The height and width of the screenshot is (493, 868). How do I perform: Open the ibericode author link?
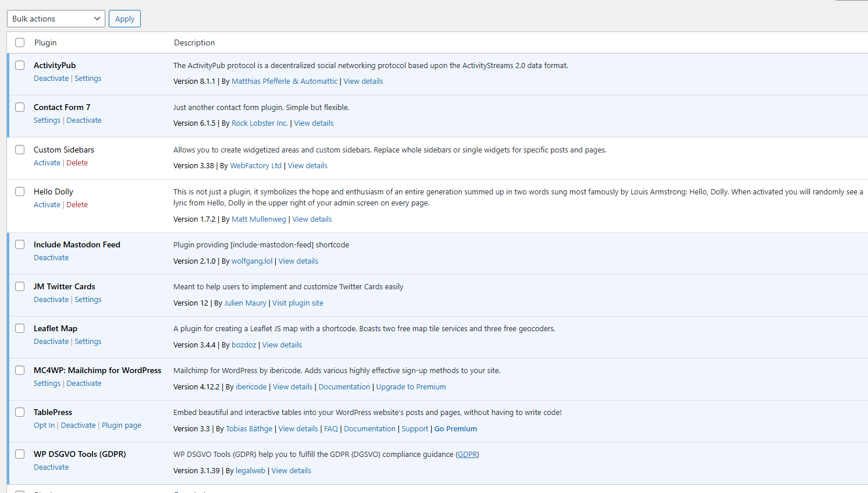pos(251,387)
